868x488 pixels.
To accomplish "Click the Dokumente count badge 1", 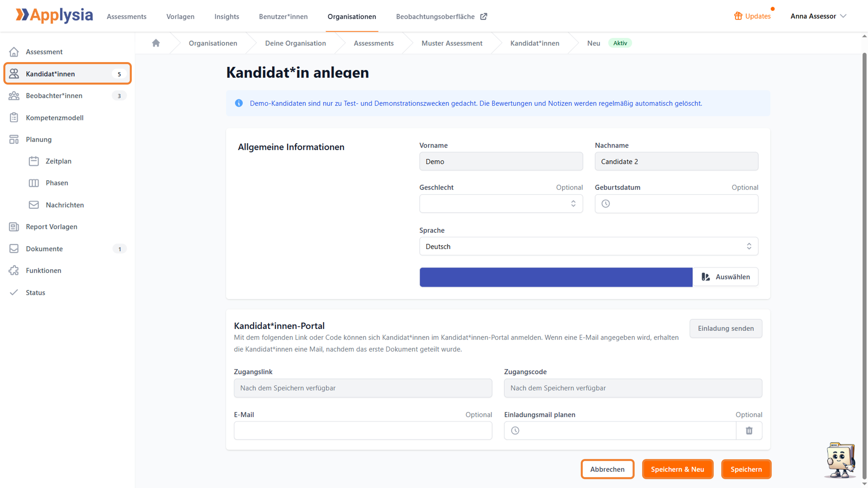I will coord(119,249).
